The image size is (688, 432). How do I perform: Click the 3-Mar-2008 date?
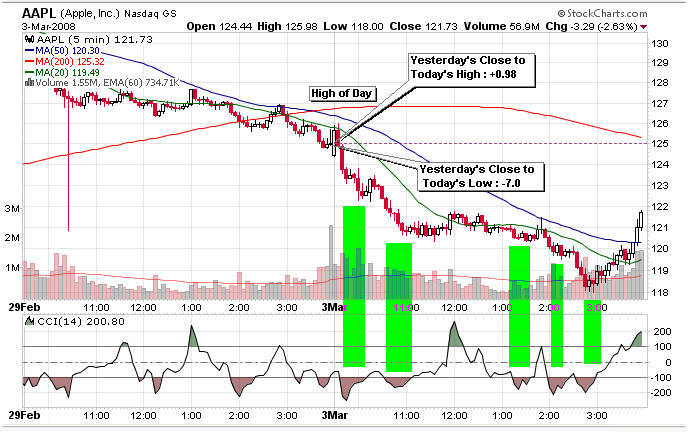[48, 27]
